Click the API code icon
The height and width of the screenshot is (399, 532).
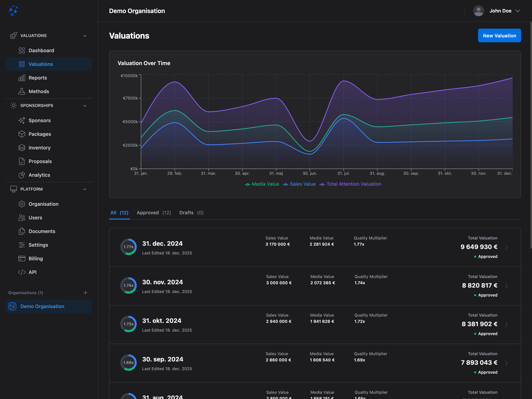pos(22,272)
